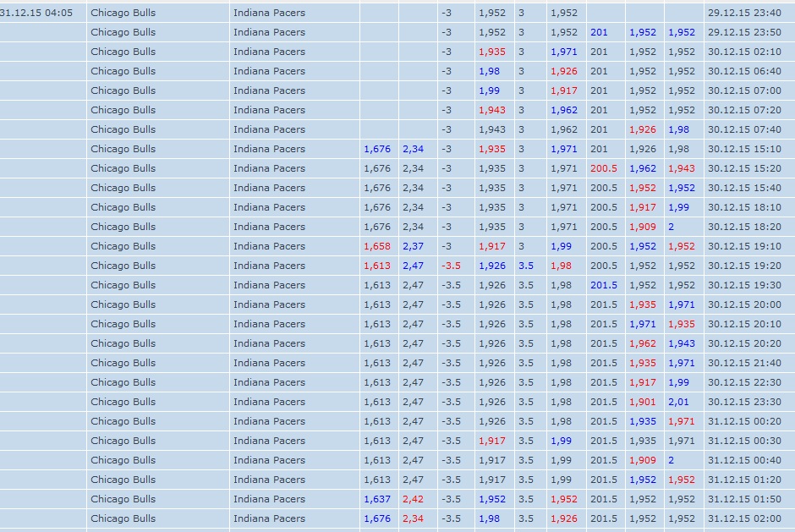795x532 pixels.
Task: Click blue 2,01 in the 30.12.15 23:30 row
Action: [x=678, y=402]
